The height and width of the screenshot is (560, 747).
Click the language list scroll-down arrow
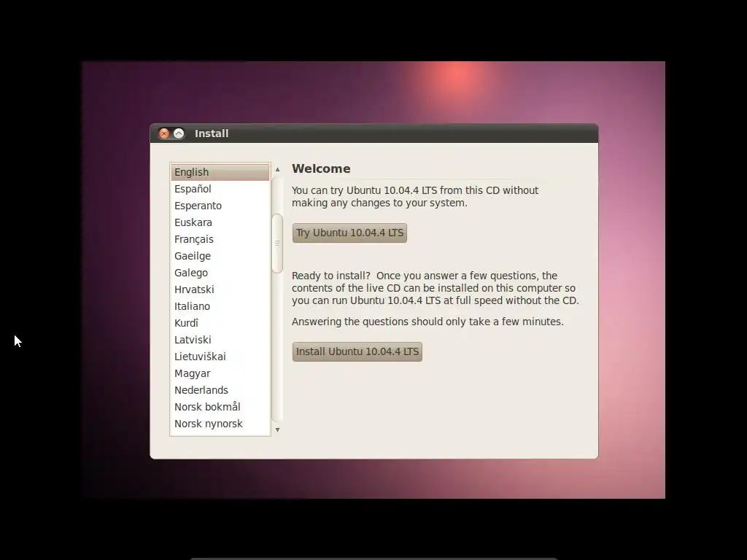coord(277,429)
